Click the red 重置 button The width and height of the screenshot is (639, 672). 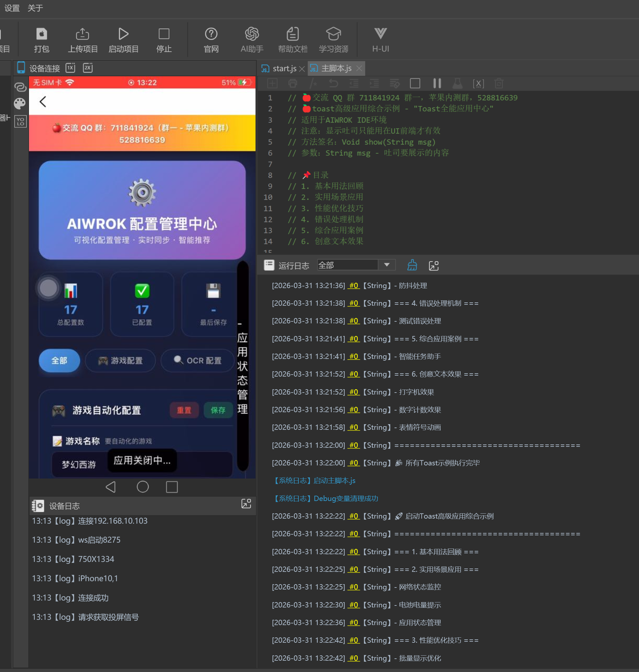coord(184,410)
